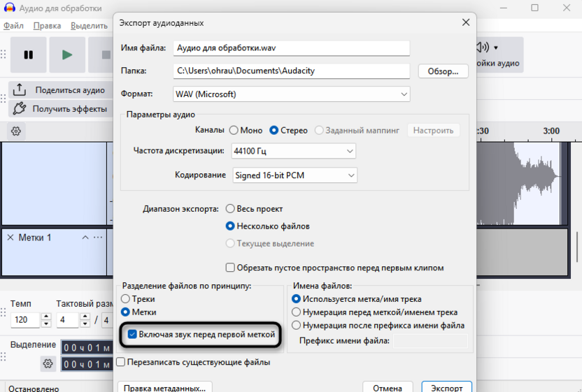Select the Моно channel option
This screenshot has width=582, height=392.
point(234,131)
